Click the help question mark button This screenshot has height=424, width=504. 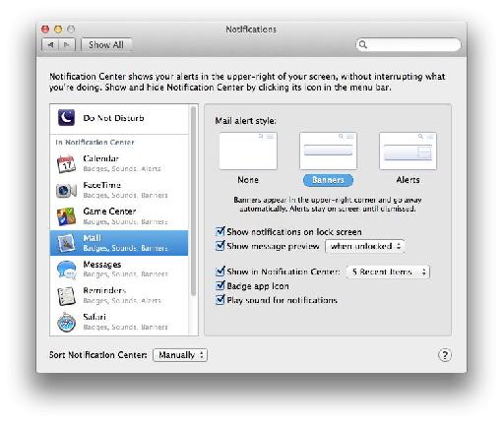tap(445, 355)
